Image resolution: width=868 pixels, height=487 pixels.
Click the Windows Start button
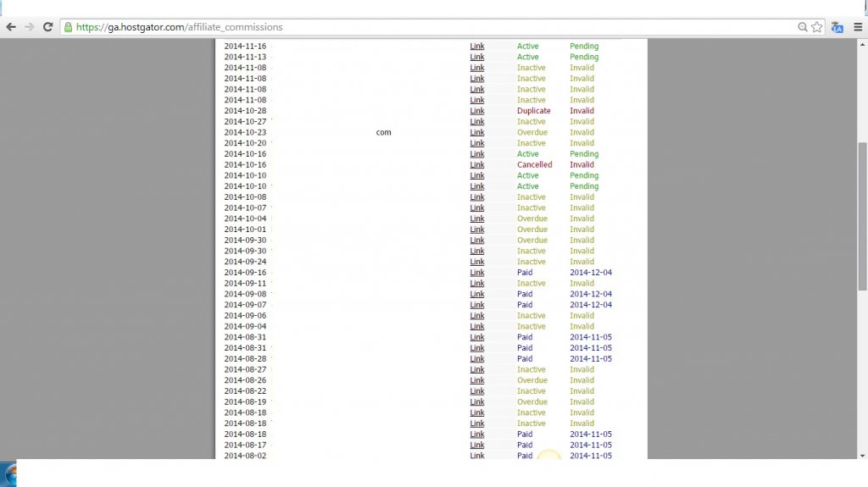pos(8,474)
